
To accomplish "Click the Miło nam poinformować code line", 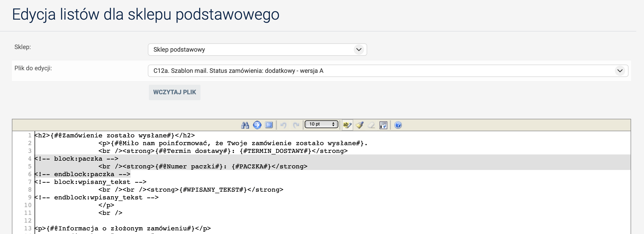I will [233, 143].
